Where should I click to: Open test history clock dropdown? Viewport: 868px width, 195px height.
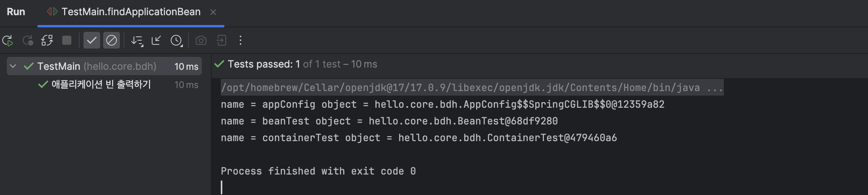(176, 41)
